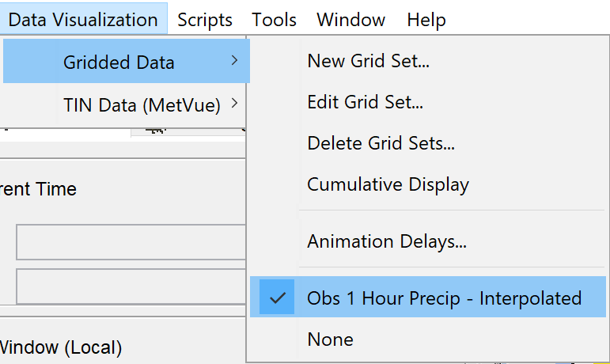
Task: Open Animation Delays... dialog
Action: pyautogui.click(x=428, y=241)
